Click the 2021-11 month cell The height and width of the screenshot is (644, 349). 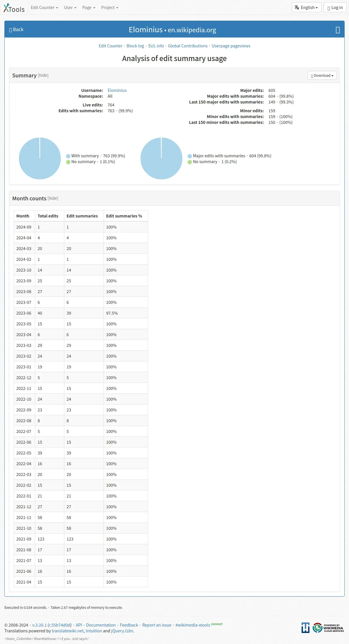[24, 518]
